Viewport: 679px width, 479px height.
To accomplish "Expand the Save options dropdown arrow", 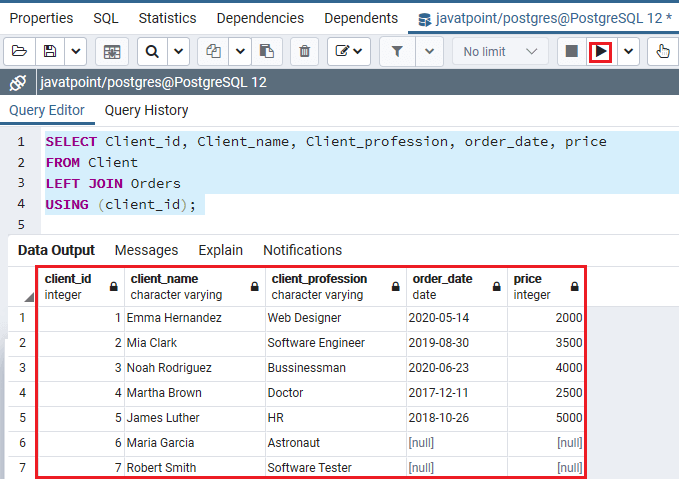I will click(76, 52).
